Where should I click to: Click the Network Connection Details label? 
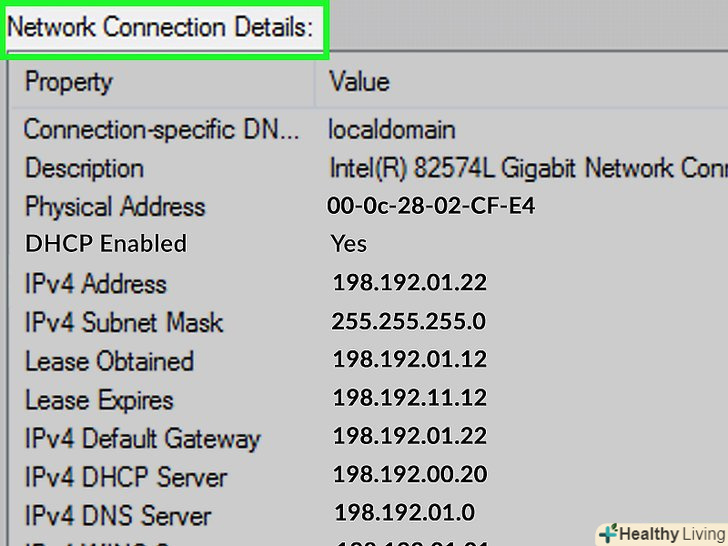[161, 26]
